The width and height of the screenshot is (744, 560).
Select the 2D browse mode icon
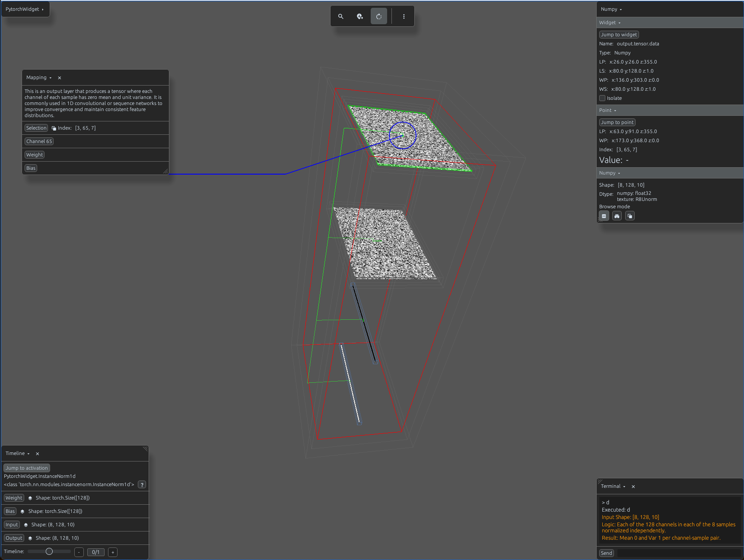tap(604, 216)
